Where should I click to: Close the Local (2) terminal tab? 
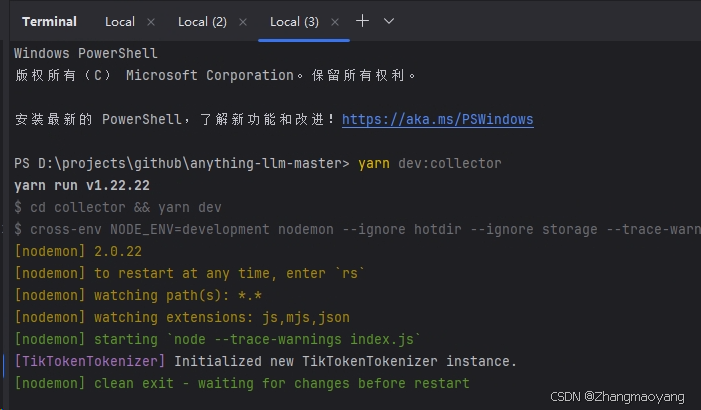pos(243,22)
